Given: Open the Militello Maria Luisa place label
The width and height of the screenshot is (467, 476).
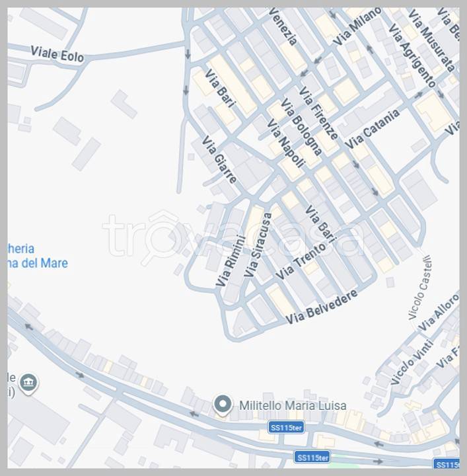Looking at the screenshot, I should tap(293, 406).
